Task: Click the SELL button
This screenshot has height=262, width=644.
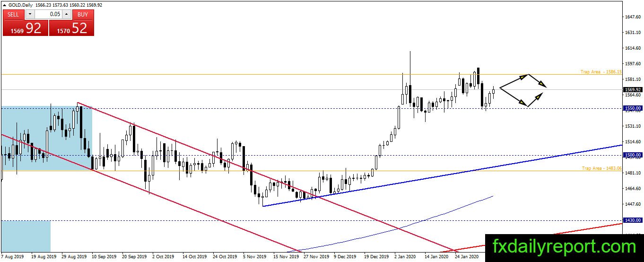Action: coord(13,14)
